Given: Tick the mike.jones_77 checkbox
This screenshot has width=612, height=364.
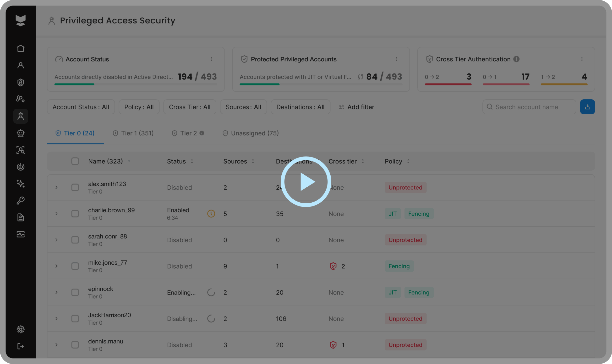Looking at the screenshot, I should pos(75,266).
